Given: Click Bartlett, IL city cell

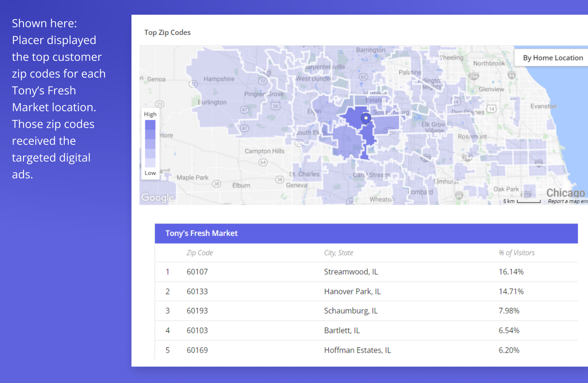Looking at the screenshot, I should 342,331.
